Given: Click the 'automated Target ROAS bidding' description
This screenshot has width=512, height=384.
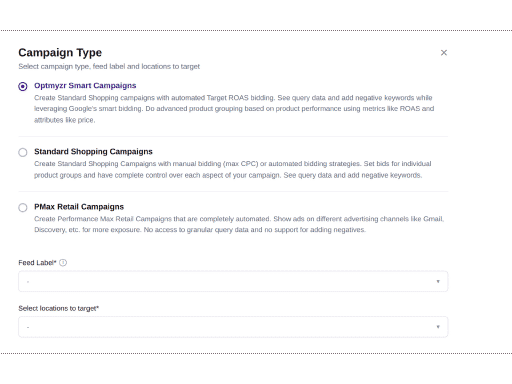Looking at the screenshot, I should coord(234,109).
